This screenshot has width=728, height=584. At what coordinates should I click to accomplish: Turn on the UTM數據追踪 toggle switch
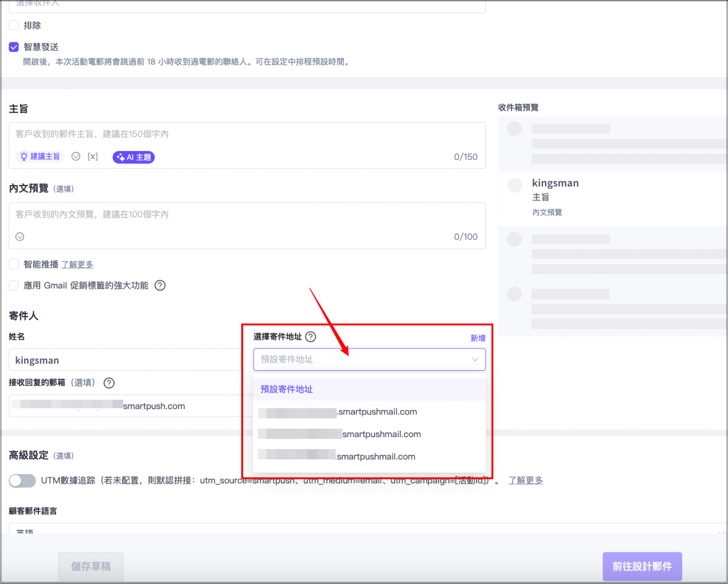[x=22, y=481]
